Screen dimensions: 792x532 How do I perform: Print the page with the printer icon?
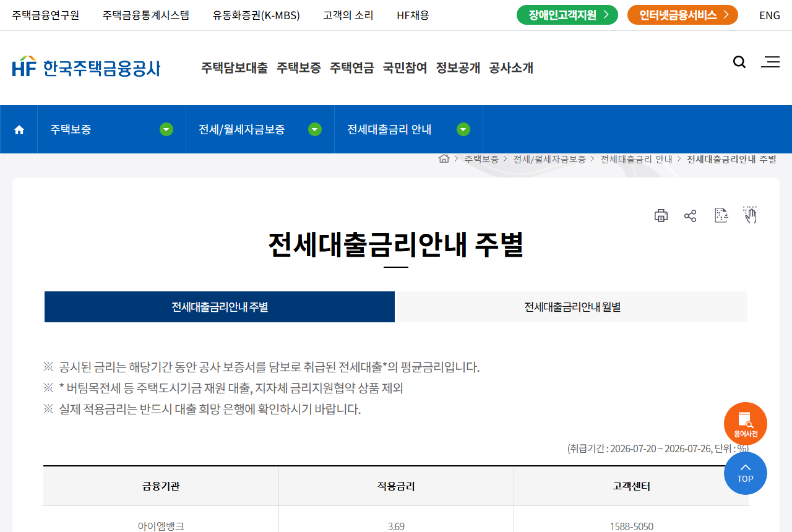661,215
